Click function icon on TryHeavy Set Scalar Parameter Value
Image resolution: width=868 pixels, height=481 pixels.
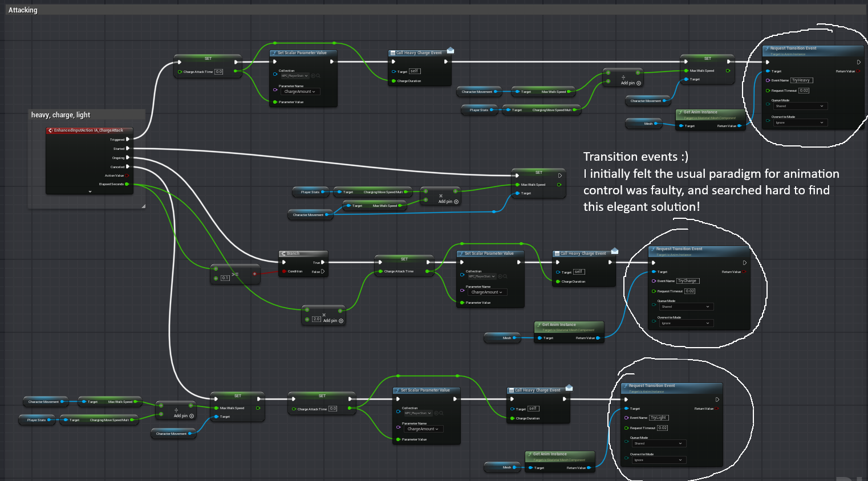274,53
